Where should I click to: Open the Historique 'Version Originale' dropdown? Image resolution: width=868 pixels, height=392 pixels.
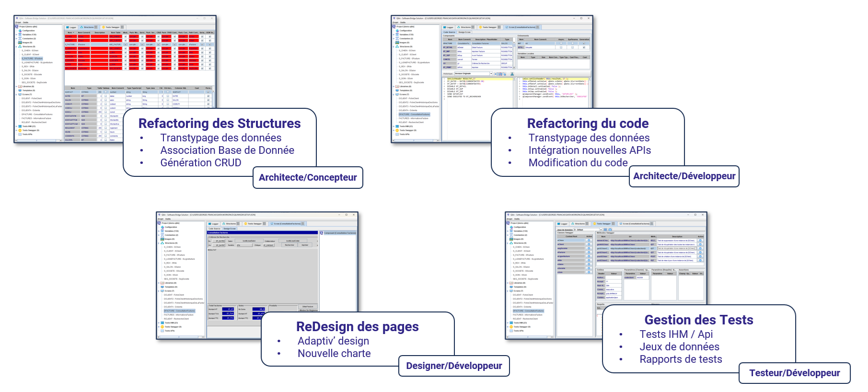coord(491,74)
